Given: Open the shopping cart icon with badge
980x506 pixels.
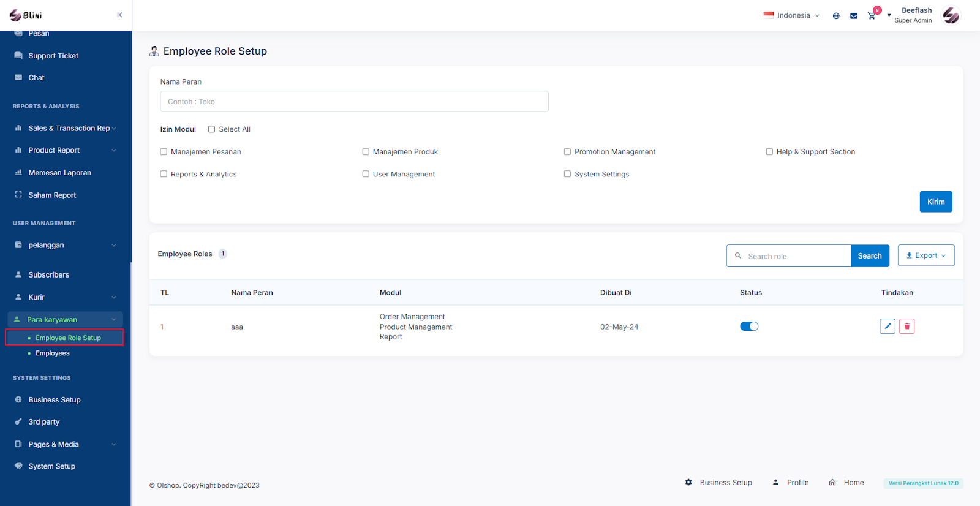Looking at the screenshot, I should click(872, 16).
